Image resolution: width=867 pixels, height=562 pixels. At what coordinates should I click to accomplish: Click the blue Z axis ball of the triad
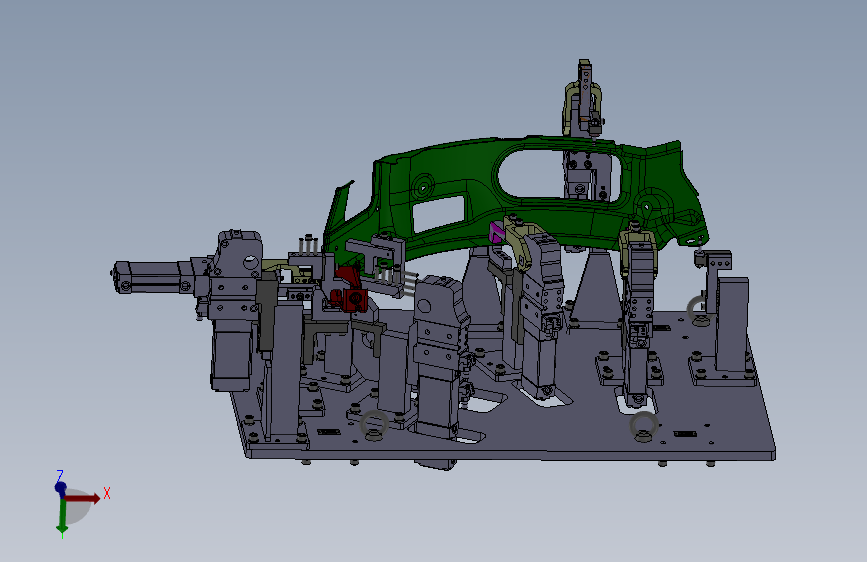[60, 487]
